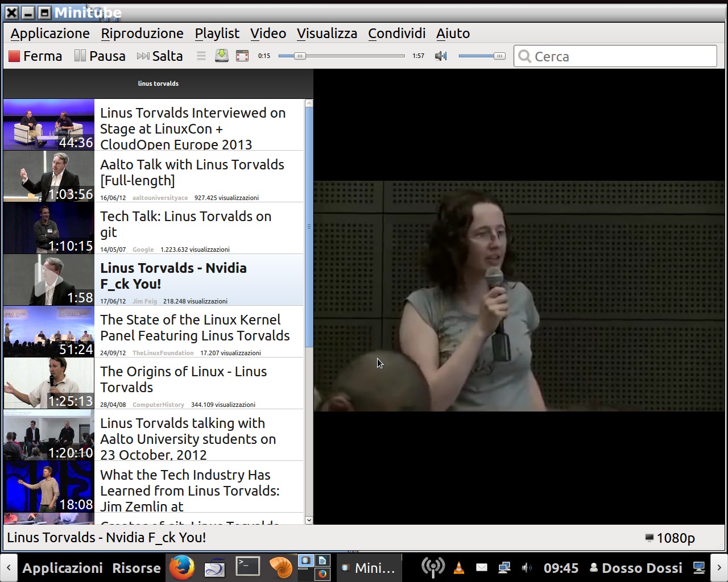Screen dimensions: 728x582
Task: Play 'The State of the Linux Kernel Panel'
Action: point(195,327)
